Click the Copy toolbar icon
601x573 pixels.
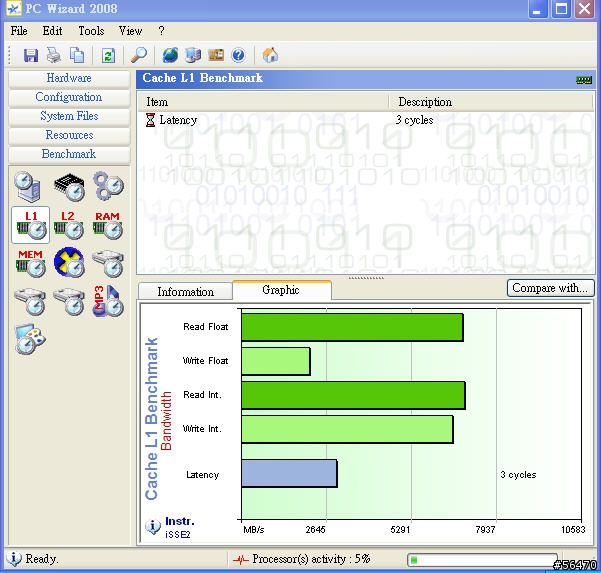tap(77, 55)
